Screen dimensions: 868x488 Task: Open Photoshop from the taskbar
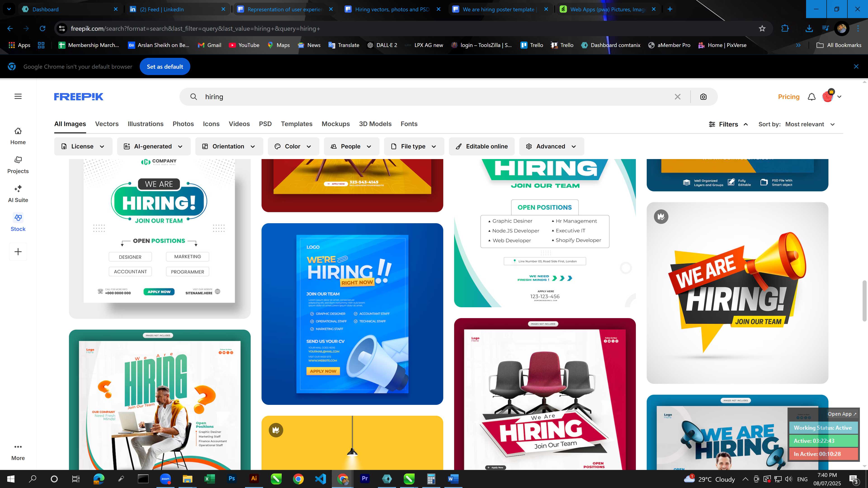pyautogui.click(x=232, y=479)
